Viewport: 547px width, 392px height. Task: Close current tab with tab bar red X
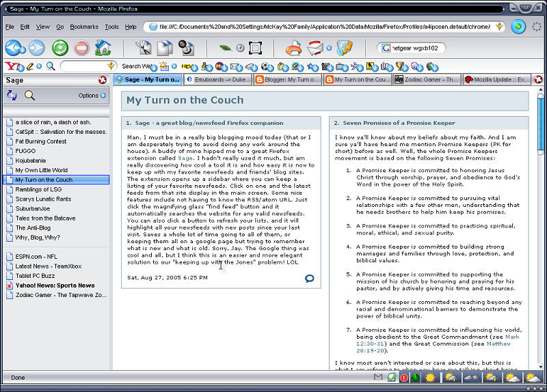(539, 80)
